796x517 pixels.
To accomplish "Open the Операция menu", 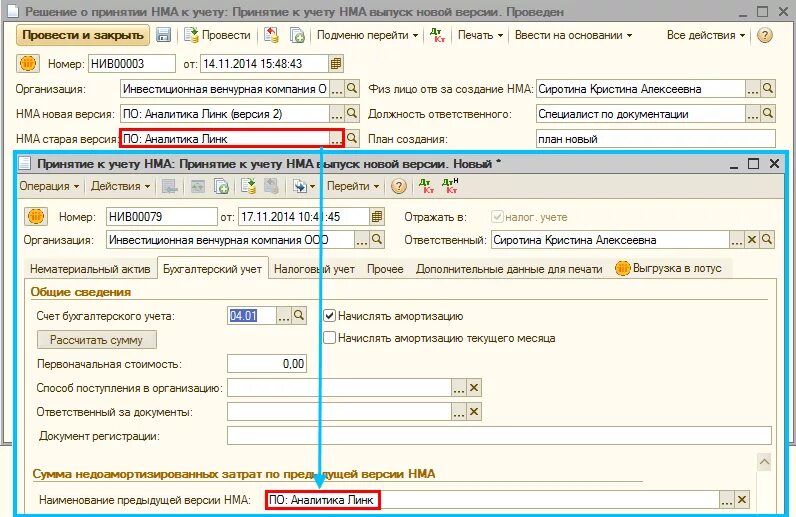I will pos(49,186).
